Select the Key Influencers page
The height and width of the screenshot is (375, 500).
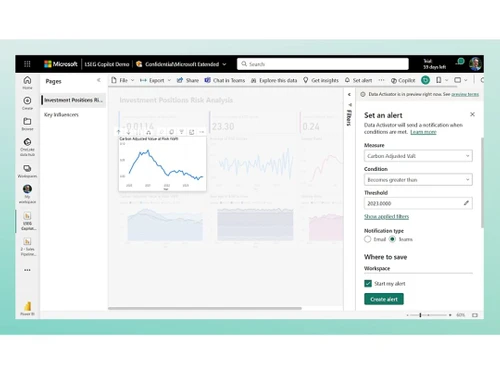(x=61, y=115)
